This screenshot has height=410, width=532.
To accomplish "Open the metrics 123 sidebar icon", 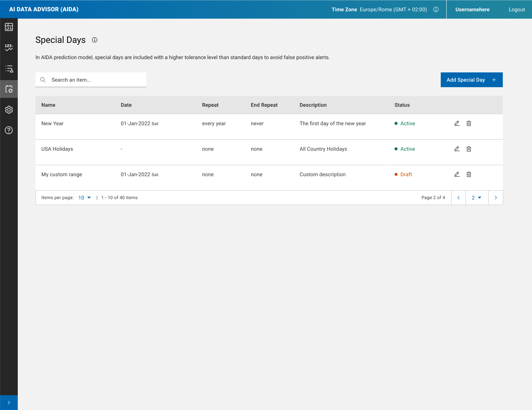I will click(9, 48).
